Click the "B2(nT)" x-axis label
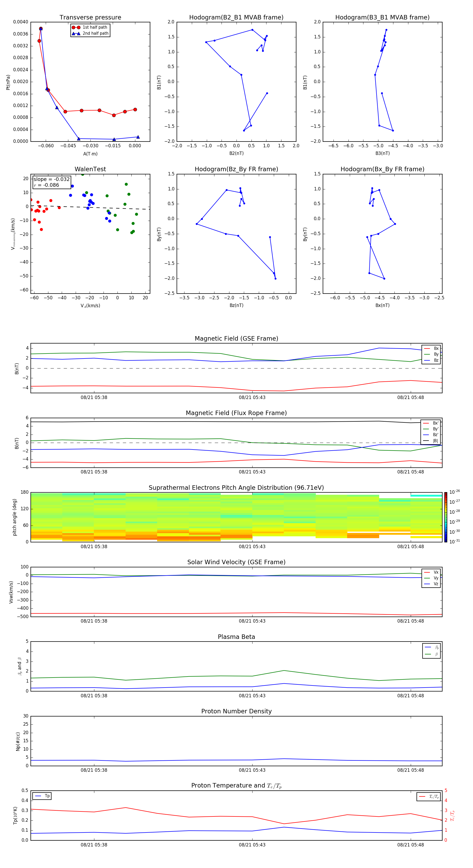This screenshot has width=473, height=868. [236, 153]
